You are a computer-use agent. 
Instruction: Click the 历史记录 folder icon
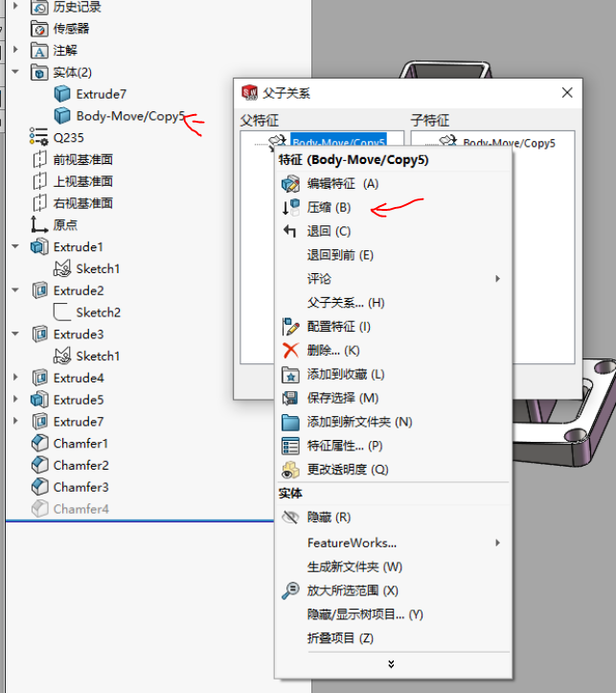point(39,7)
